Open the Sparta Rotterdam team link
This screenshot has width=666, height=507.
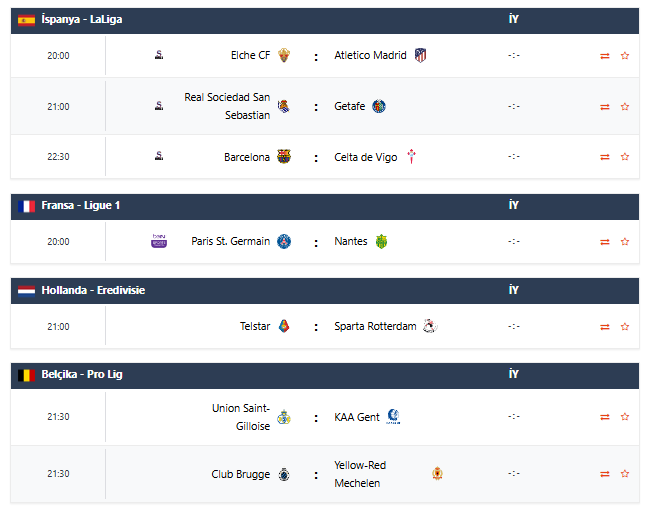point(375,326)
